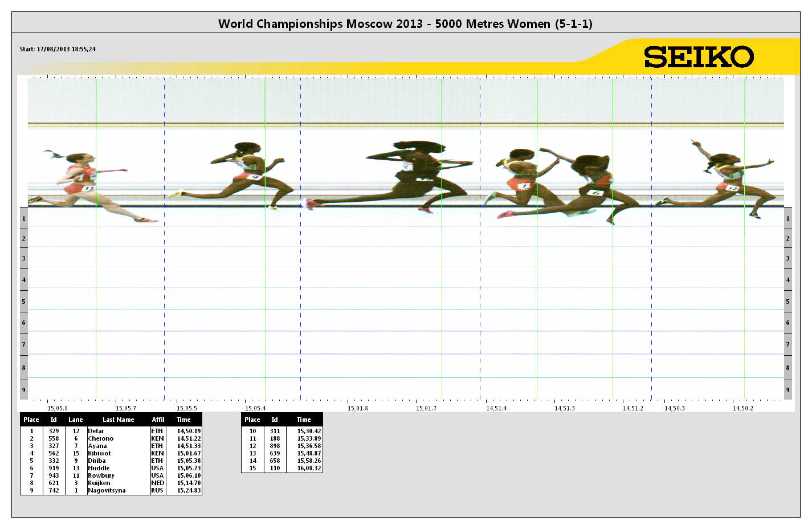Click lane 5 label on left side
Viewport: 812px width, 529px height.
point(23,302)
